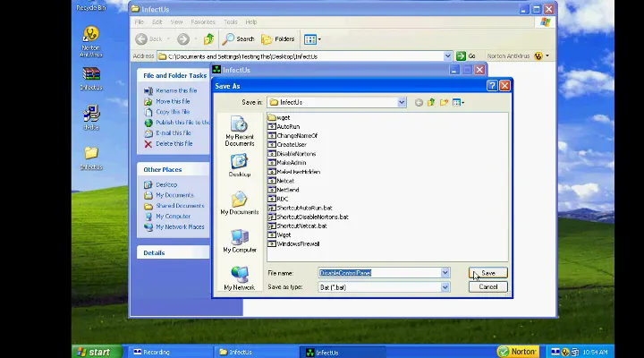Click Forward arrow in Explorer toolbar

coord(183,39)
